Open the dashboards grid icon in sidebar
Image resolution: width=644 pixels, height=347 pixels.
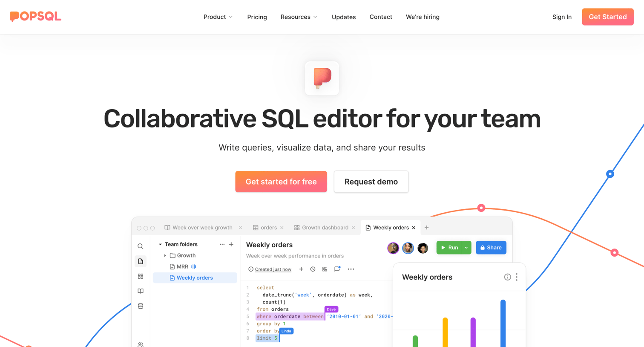tap(141, 276)
